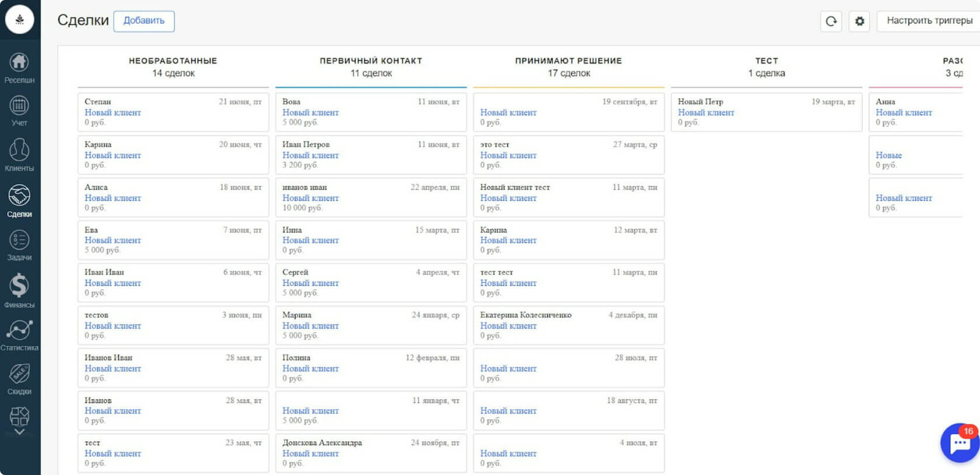Viewport: 980px width, 475px height.
Task: Open Статистика chart icon
Action: tap(19, 330)
